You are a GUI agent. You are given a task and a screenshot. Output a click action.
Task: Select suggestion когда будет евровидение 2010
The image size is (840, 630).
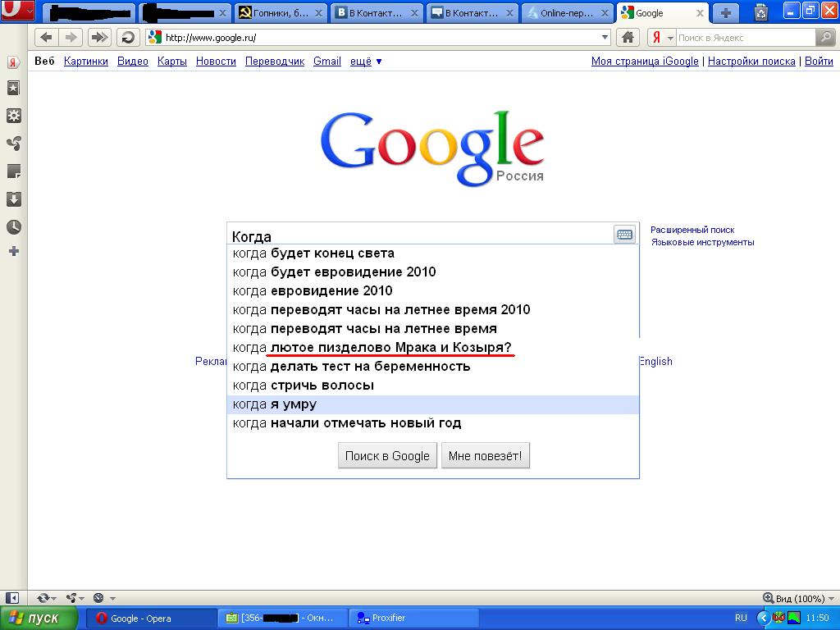pyautogui.click(x=433, y=272)
